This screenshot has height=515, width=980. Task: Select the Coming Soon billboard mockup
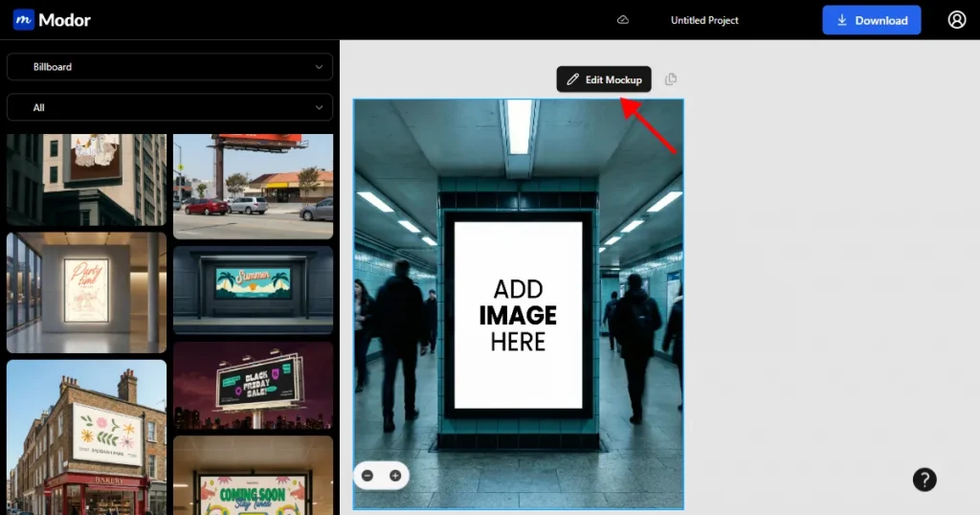tap(253, 476)
